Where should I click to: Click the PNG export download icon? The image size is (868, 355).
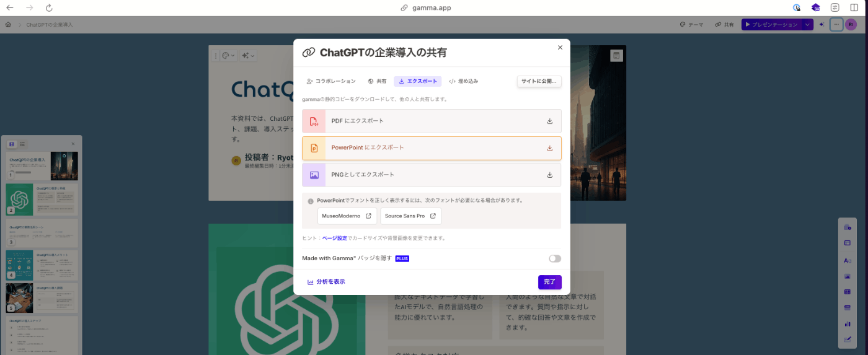(549, 175)
